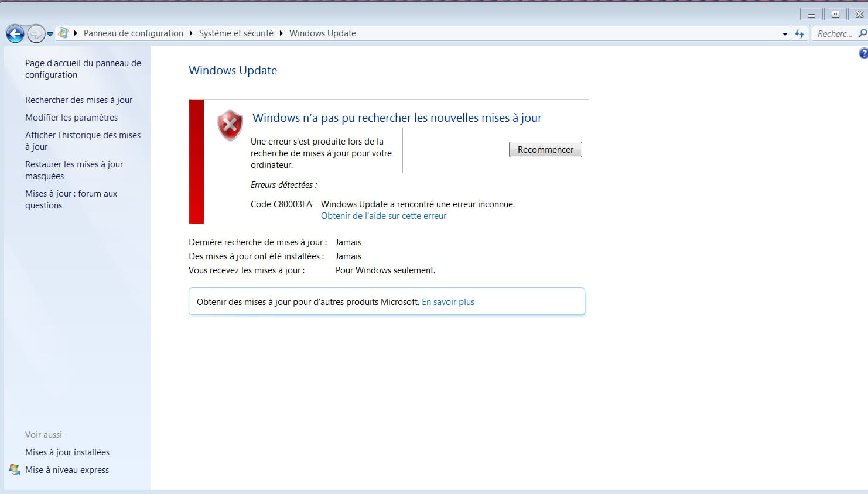Click Pour Windows seulement text

pyautogui.click(x=385, y=270)
